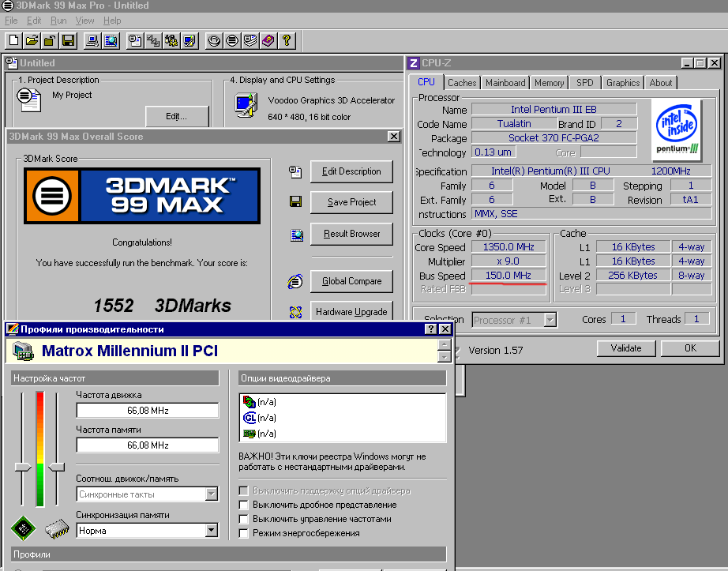Click the Save Project button
Screen dimensions: 728x571
[x=351, y=202]
